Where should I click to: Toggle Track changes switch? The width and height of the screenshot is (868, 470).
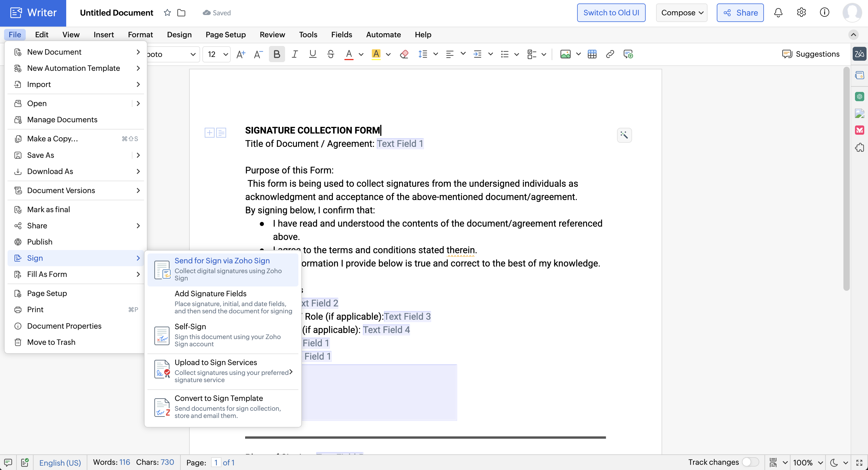[x=750, y=462]
